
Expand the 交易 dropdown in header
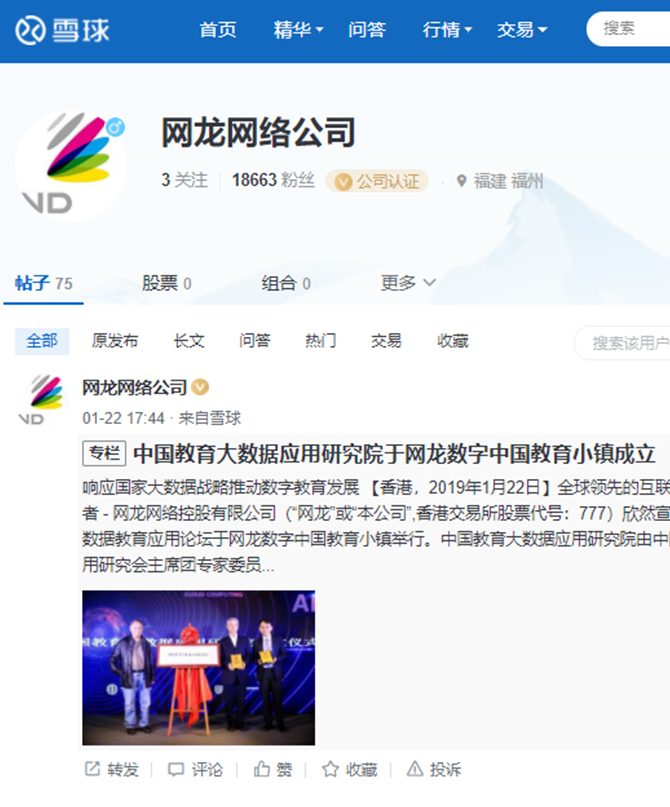coord(521,30)
